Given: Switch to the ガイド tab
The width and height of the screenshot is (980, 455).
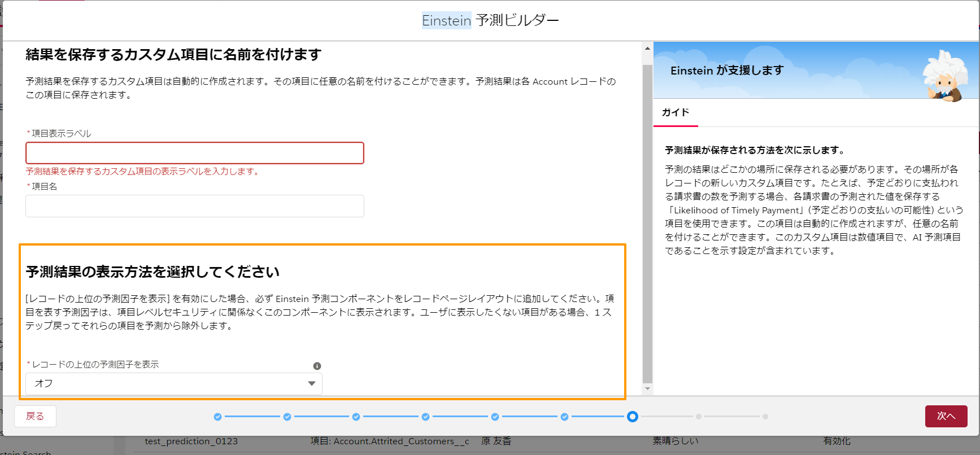Looking at the screenshot, I should pos(676,112).
